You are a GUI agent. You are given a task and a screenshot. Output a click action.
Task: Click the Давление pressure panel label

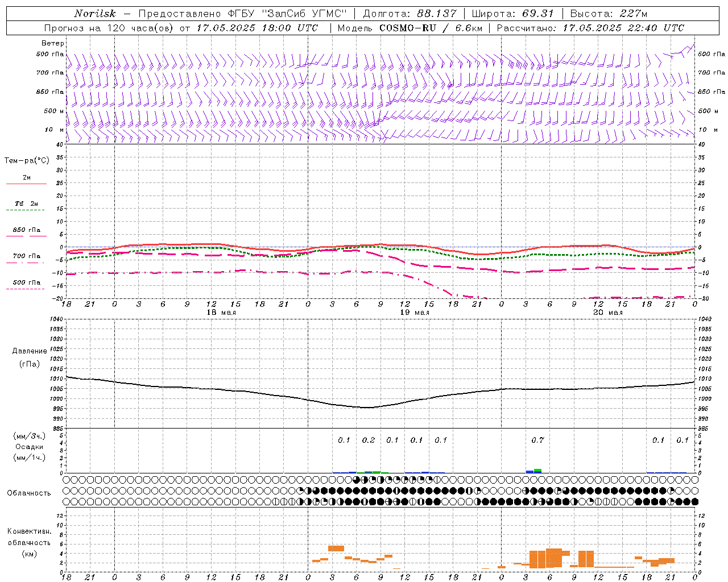coord(30,351)
